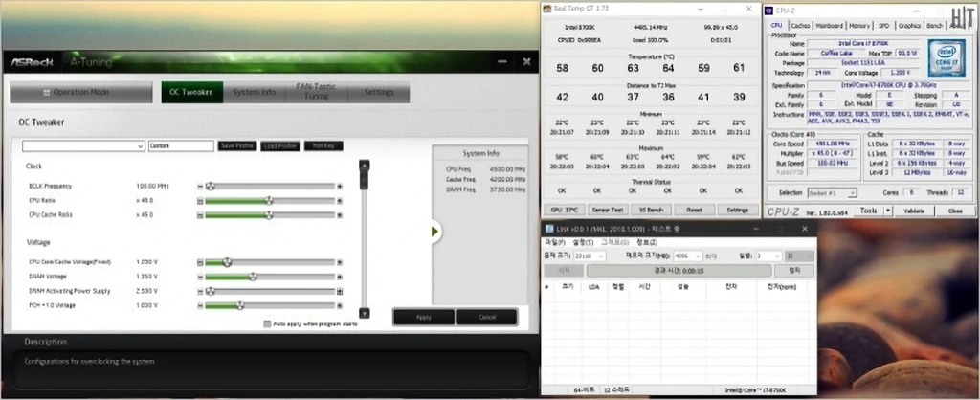Click Validate in CPU-Z
This screenshot has height=400, width=980.
tap(914, 211)
